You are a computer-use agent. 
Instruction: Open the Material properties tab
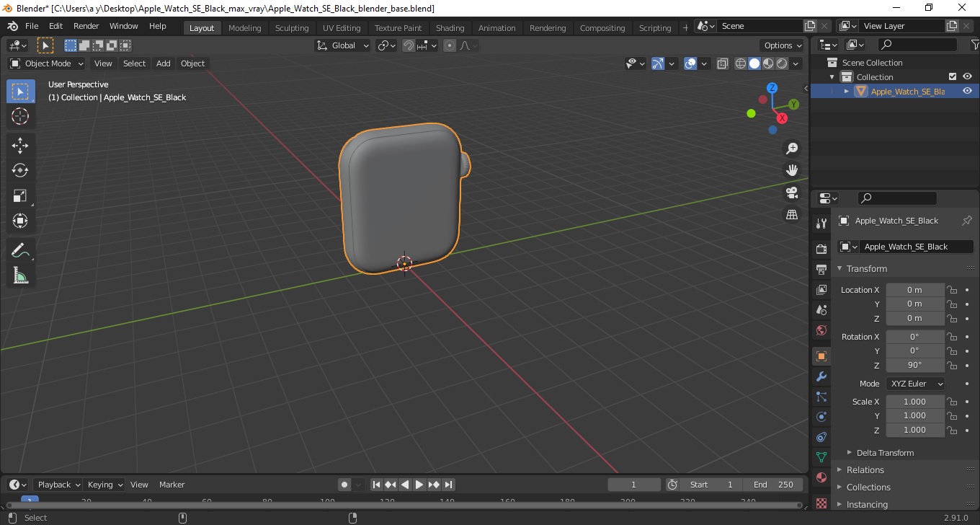tap(821, 477)
